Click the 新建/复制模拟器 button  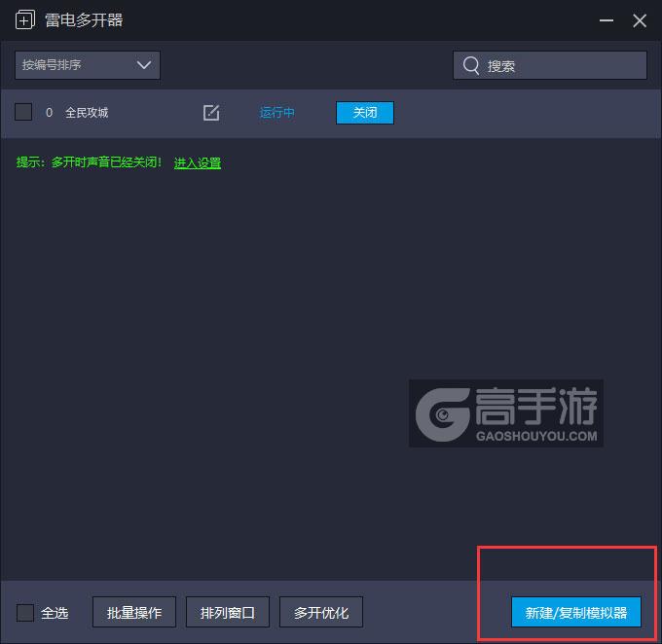click(x=576, y=612)
